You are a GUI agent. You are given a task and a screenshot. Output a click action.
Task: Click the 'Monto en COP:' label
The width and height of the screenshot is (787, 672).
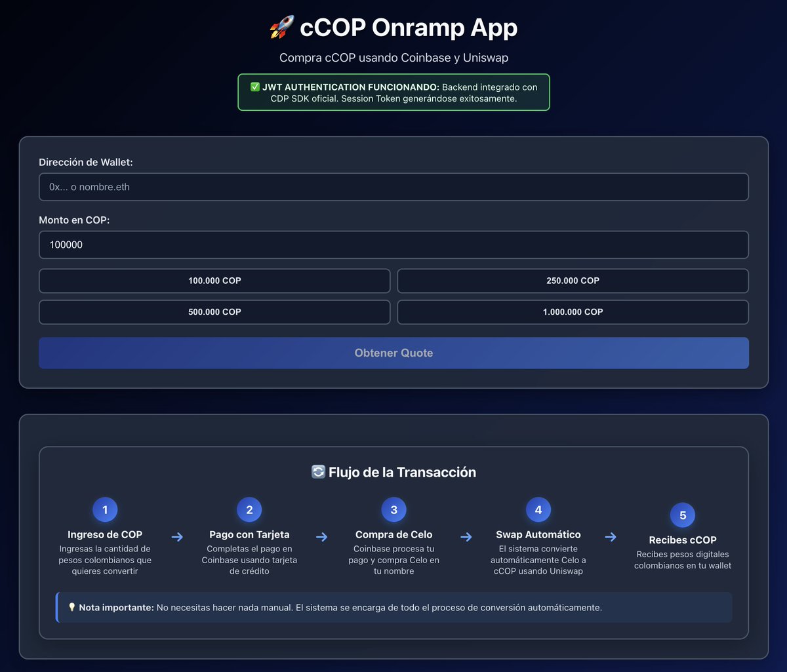pos(74,220)
